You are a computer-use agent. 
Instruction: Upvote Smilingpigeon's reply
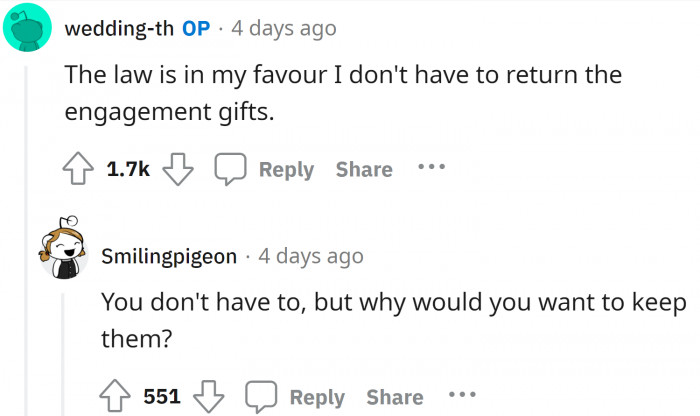(120, 397)
